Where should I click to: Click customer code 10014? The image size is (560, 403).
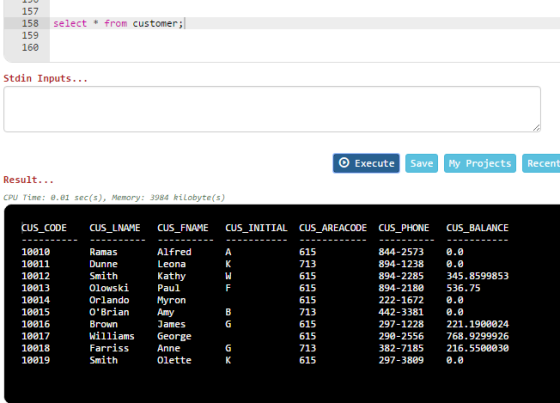(36, 300)
